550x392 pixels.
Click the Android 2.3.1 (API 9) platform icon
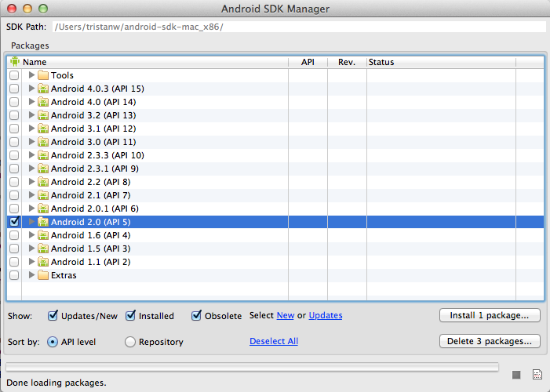click(43, 169)
